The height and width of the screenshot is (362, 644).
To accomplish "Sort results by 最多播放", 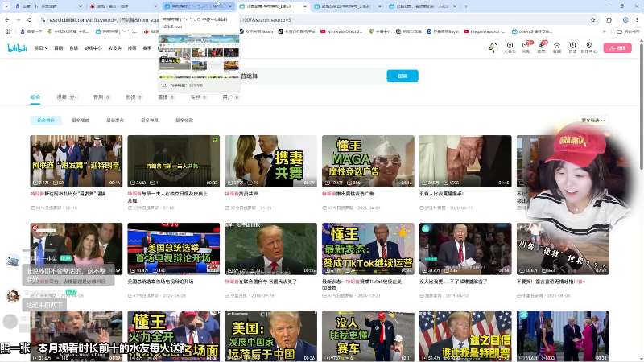I will pyautogui.click(x=80, y=120).
